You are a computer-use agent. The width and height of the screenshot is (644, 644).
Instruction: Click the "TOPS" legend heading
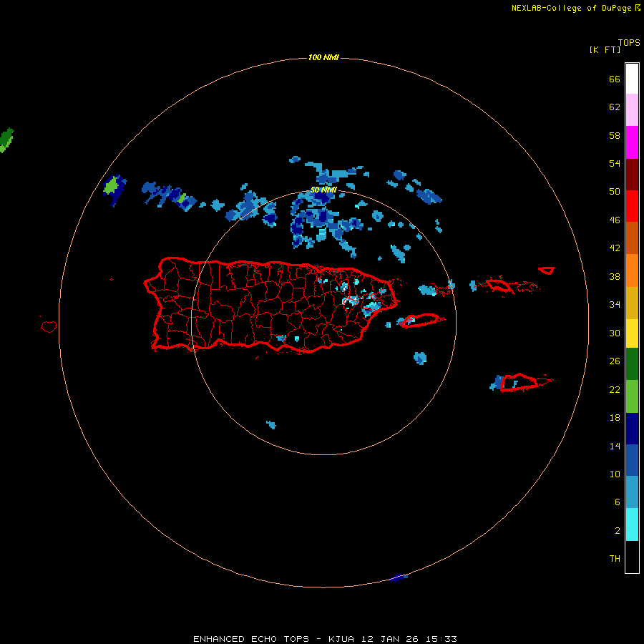(x=629, y=43)
